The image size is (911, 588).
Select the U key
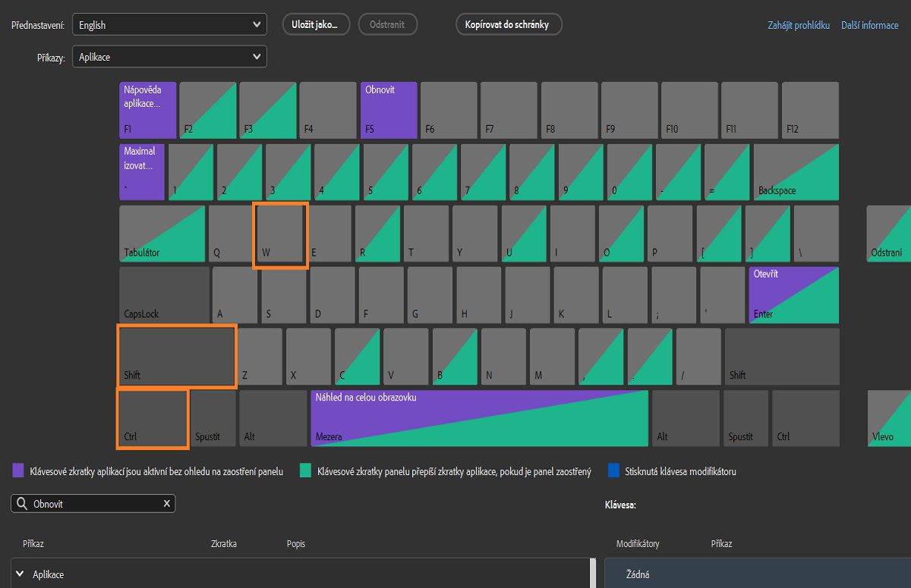tap(524, 234)
